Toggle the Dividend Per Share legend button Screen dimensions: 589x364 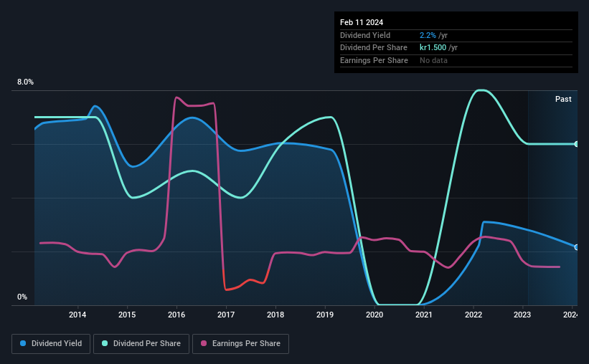pos(141,344)
